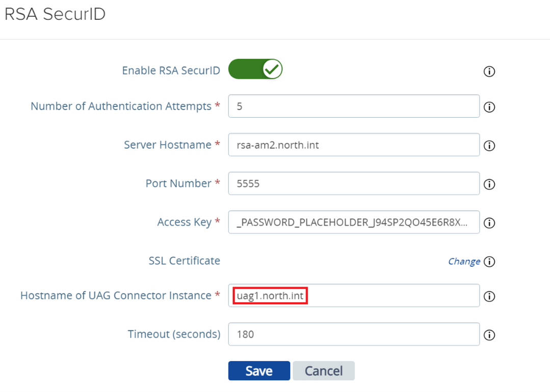Image resolution: width=550 pixels, height=392 pixels.
Task: Click the Hostname of UAG Connector Instance field
Action: [x=353, y=295]
